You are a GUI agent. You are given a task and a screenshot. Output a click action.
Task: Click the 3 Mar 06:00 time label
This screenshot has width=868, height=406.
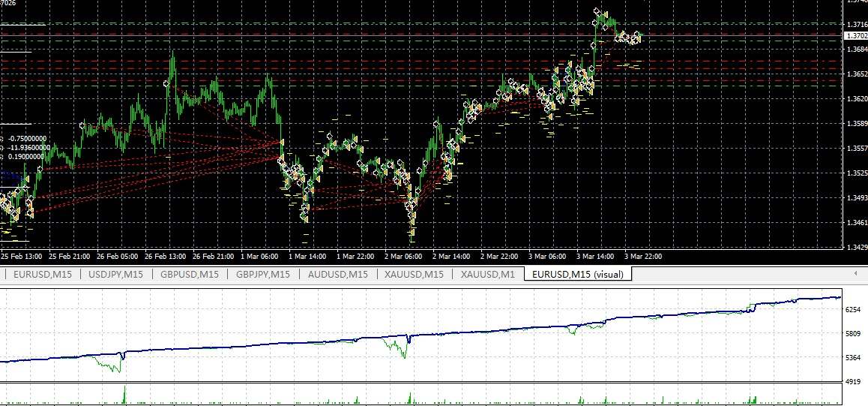(x=547, y=257)
